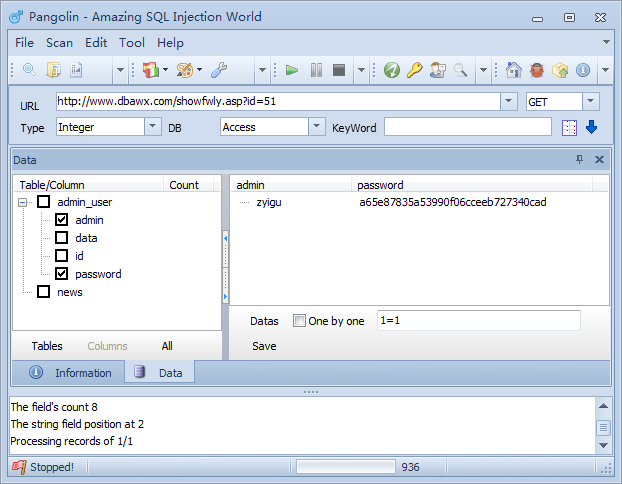Click the Tables button
The width and height of the screenshot is (622, 484).
tap(47, 346)
